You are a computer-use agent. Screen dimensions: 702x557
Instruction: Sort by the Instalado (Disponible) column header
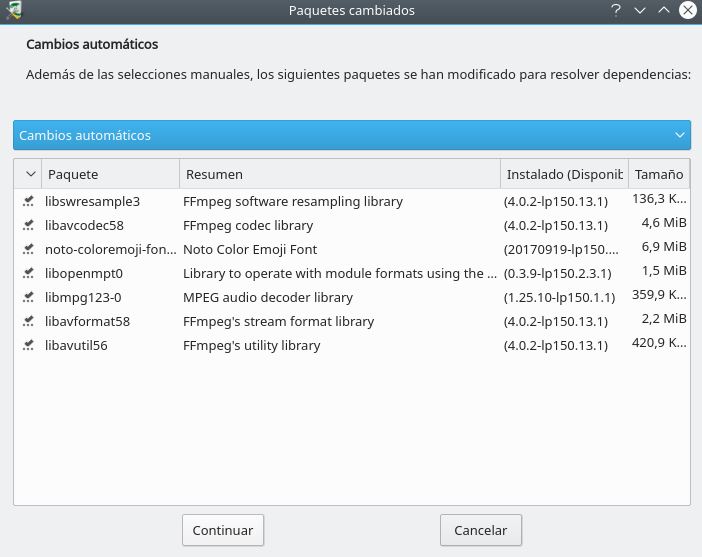tap(565, 174)
